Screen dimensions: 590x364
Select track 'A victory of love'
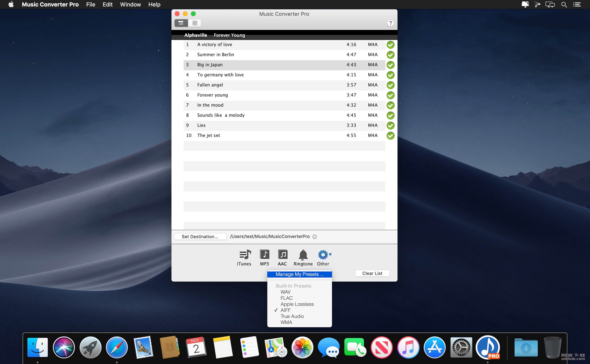284,45
